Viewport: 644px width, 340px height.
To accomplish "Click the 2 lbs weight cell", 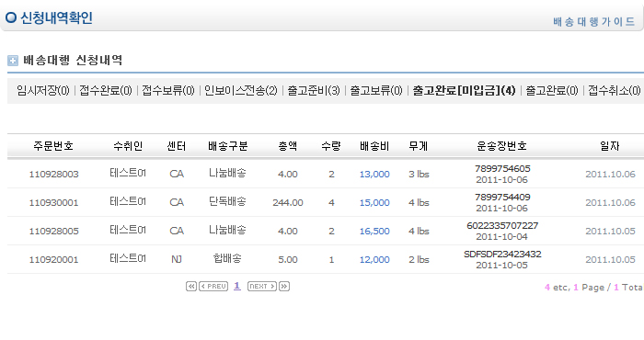I will tap(419, 260).
